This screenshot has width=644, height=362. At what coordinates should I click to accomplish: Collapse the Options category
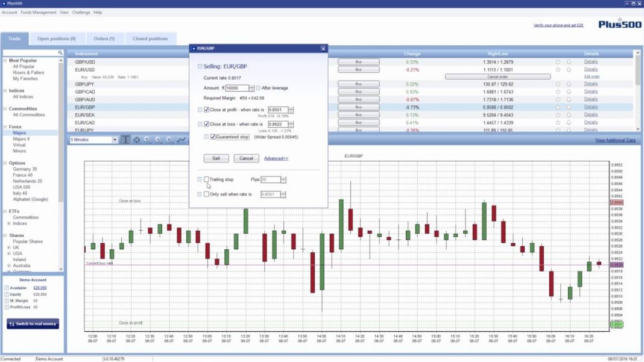(x=5, y=163)
